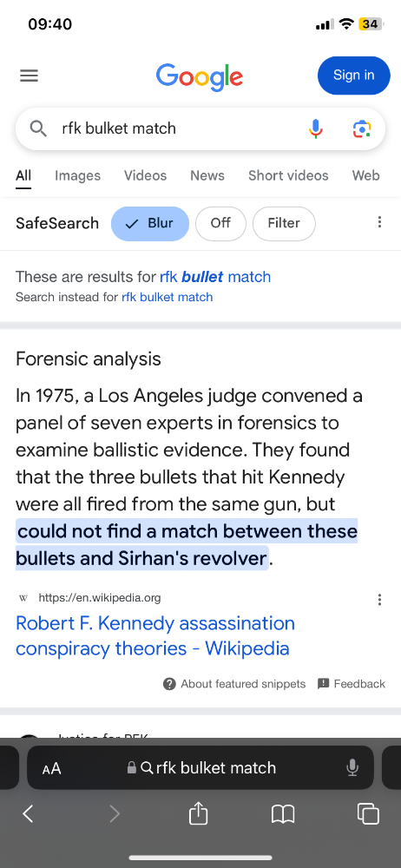Open the AA page settings menu
Screen dimensions: 401x868
51,768
